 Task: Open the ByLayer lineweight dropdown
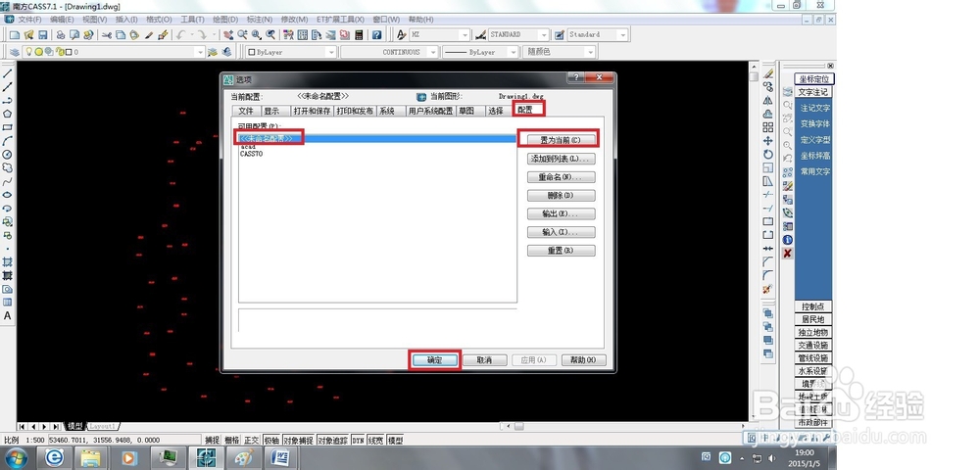480,53
